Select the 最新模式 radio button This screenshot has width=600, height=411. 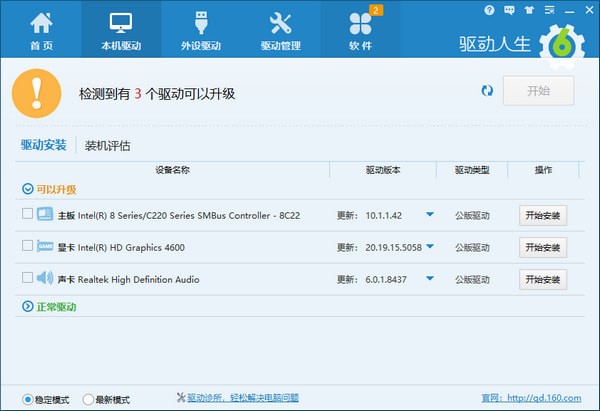click(x=88, y=399)
